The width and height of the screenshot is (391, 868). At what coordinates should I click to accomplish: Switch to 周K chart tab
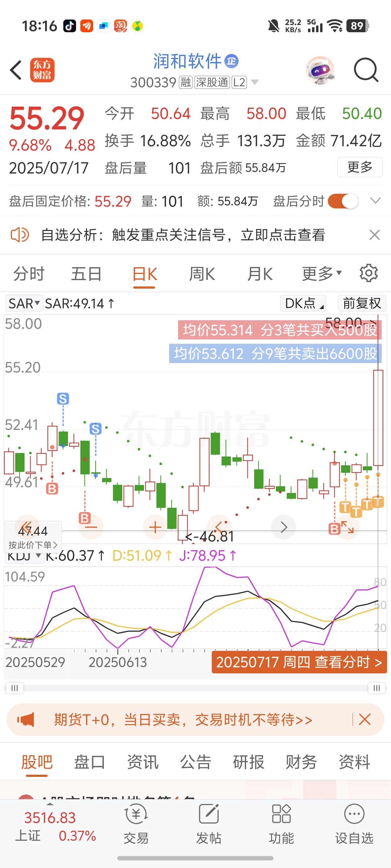point(202,273)
